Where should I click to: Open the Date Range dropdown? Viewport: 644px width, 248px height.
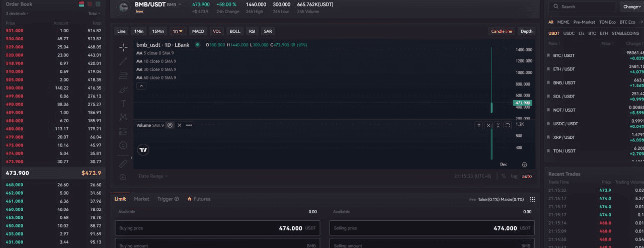click(153, 176)
